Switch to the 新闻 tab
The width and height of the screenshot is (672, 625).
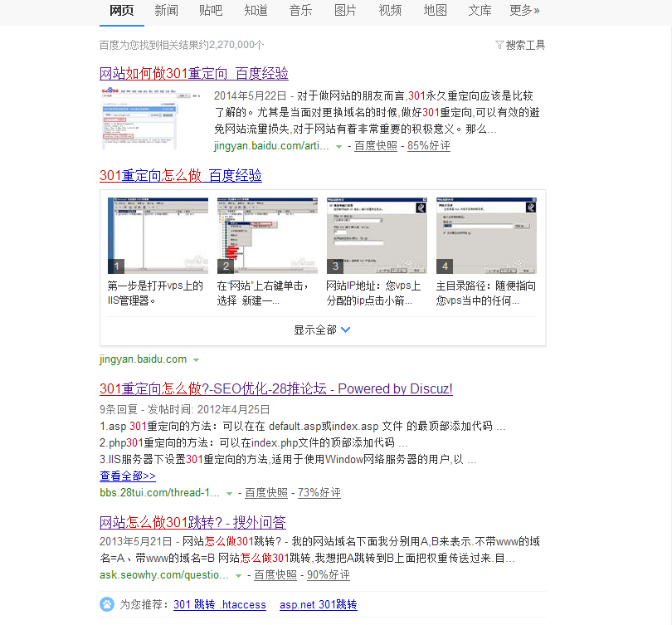coord(166,10)
